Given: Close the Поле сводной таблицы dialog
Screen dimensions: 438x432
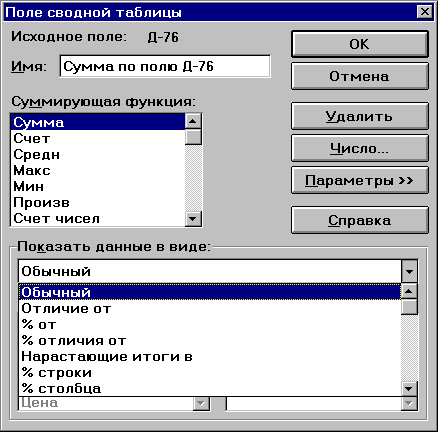Looking at the screenshot, I should [425, 12].
